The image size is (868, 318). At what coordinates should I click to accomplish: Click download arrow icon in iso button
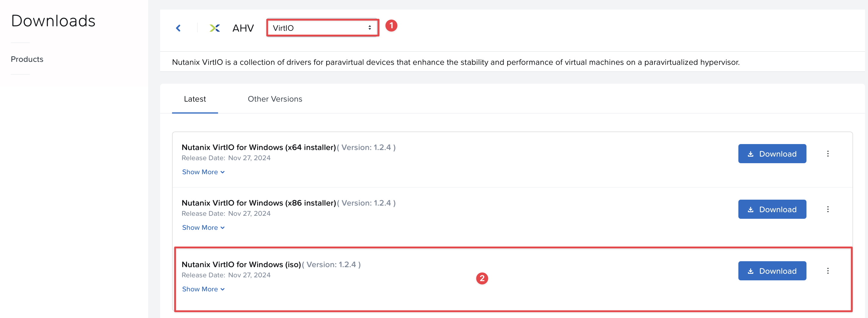[x=750, y=271]
